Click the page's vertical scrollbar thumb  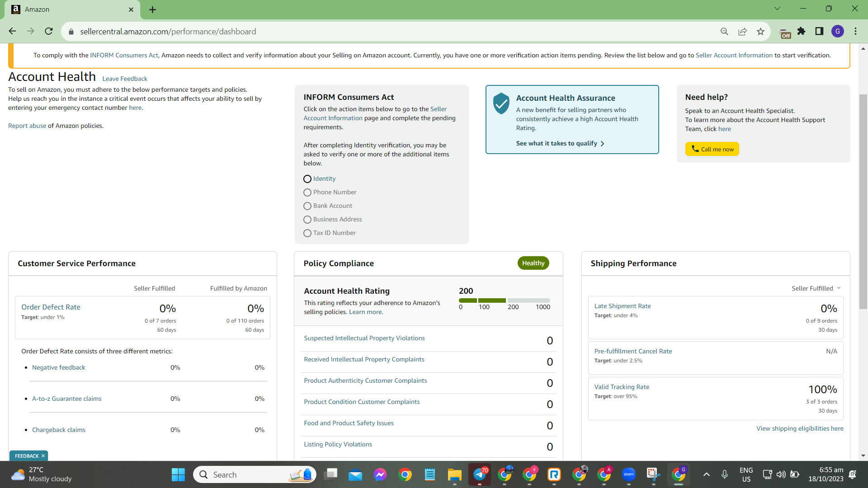pos(863,201)
